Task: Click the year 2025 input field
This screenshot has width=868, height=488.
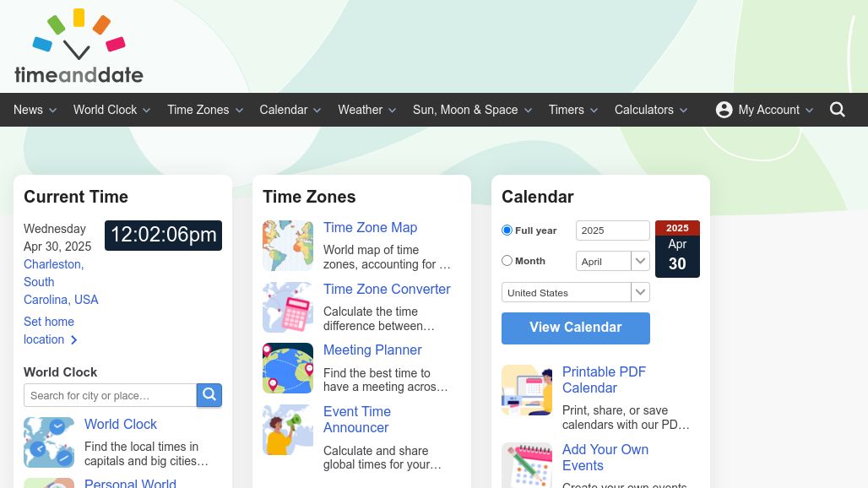Action: 613,230
